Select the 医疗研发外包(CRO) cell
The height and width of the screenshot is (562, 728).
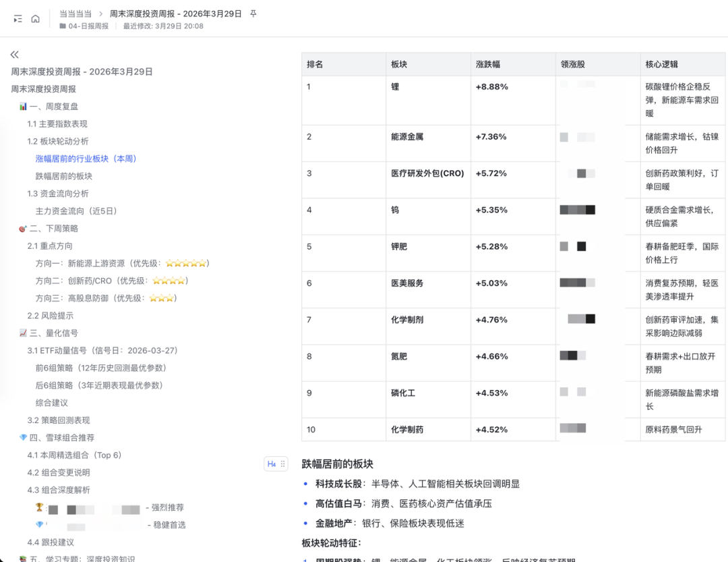[428, 180]
